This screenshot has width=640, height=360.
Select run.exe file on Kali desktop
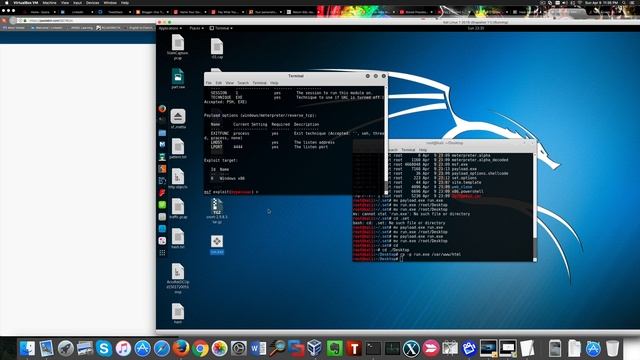[217, 244]
